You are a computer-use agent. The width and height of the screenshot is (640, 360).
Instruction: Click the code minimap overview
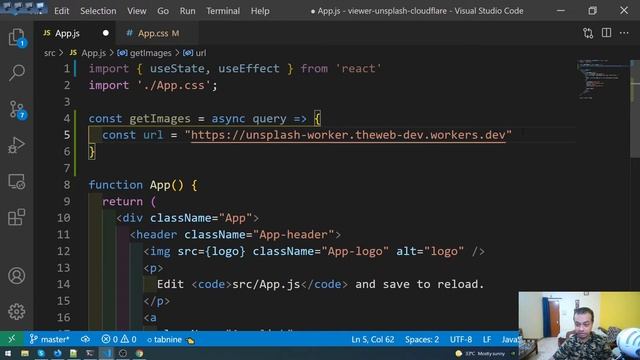[602, 80]
